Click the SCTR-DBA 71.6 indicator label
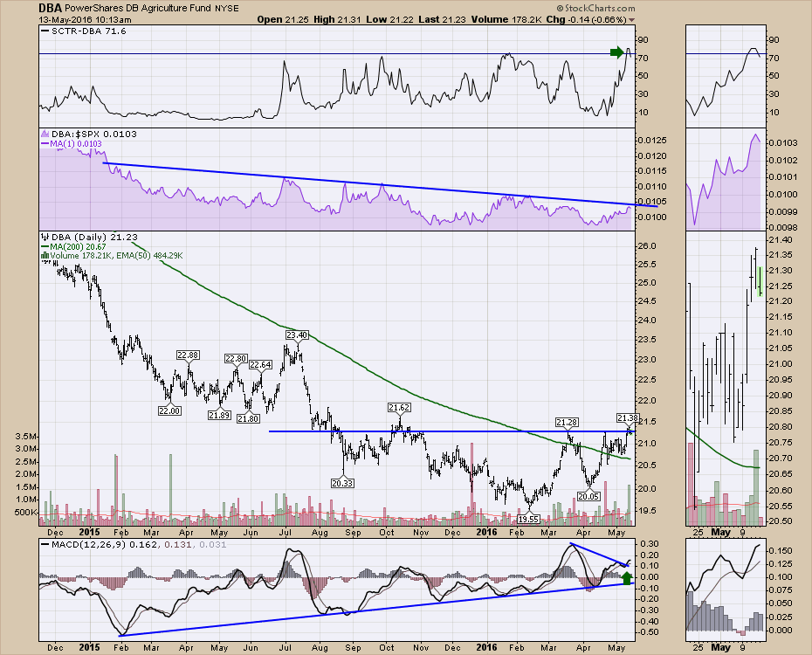This screenshot has height=655, width=812. pos(83,31)
